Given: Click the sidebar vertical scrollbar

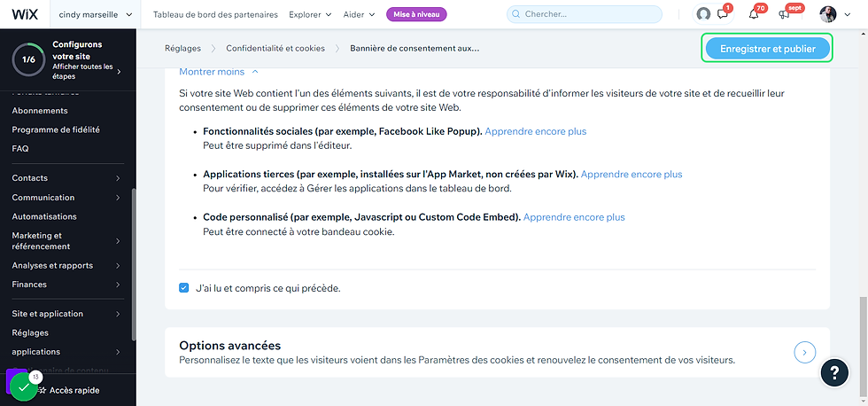Looking at the screenshot, I should tap(134, 265).
